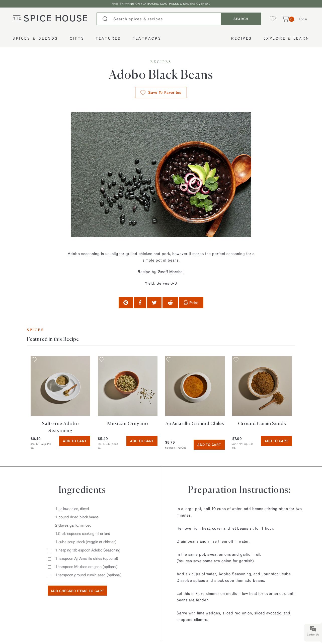Image resolution: width=322 pixels, height=644 pixels.
Task: Open the Contact Us chat widget
Action: [313, 631]
